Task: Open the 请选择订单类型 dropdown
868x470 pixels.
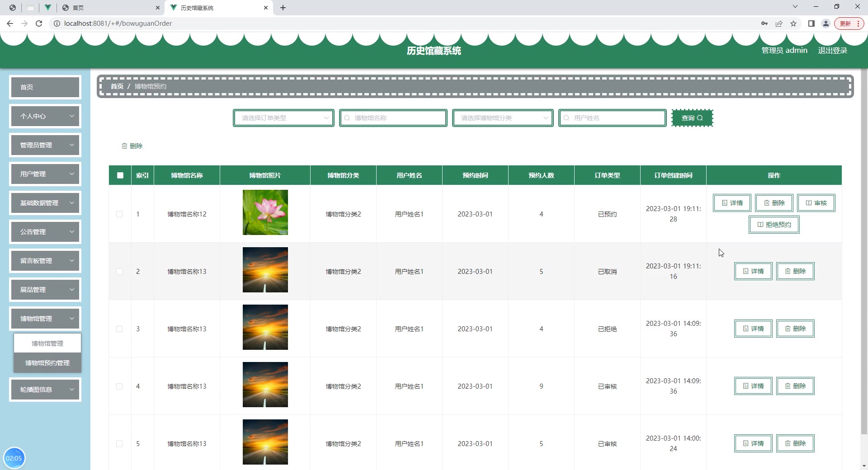Action: [x=283, y=118]
